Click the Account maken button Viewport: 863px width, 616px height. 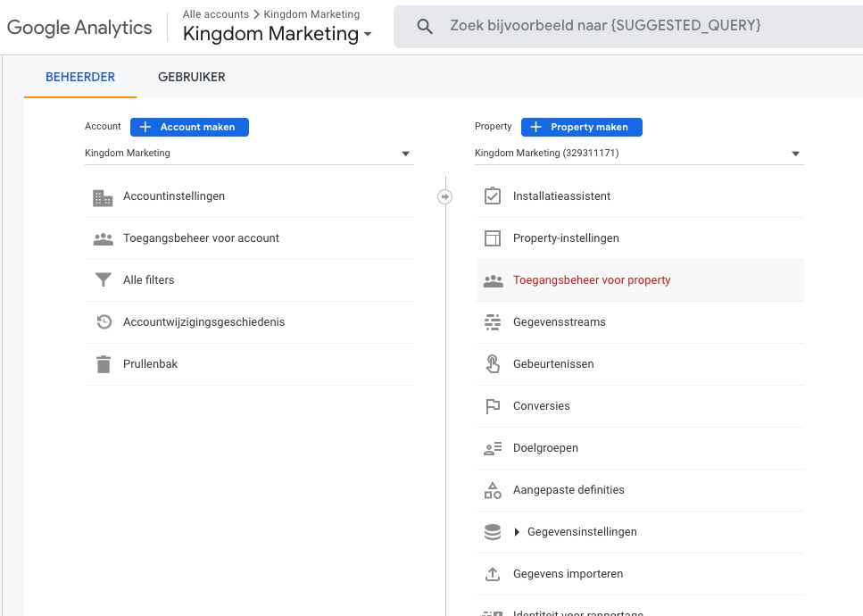[x=189, y=127]
